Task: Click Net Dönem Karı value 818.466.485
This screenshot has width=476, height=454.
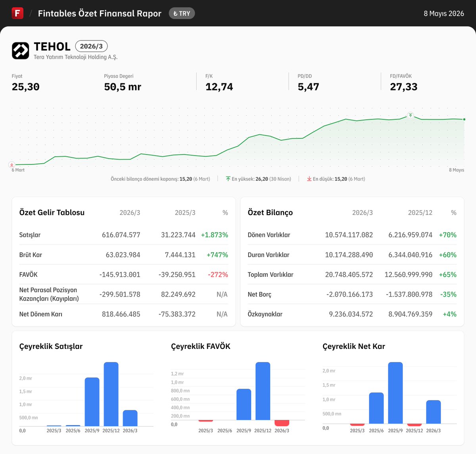Action: coord(121,314)
